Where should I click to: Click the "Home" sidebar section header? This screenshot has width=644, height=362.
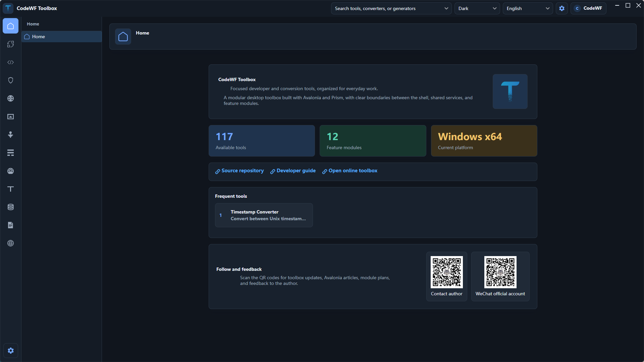[33, 24]
